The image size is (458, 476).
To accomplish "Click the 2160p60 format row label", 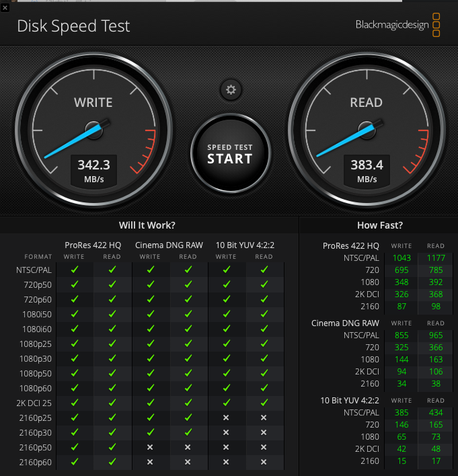I will tap(35, 463).
